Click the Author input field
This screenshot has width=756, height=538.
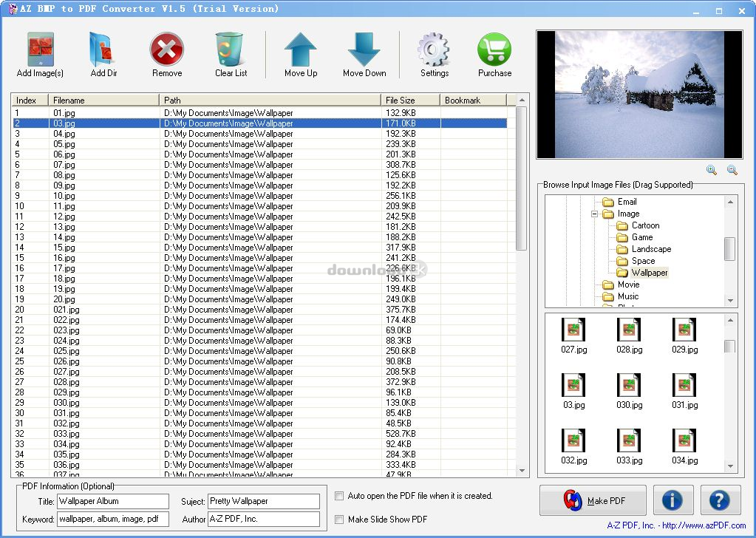point(264,520)
